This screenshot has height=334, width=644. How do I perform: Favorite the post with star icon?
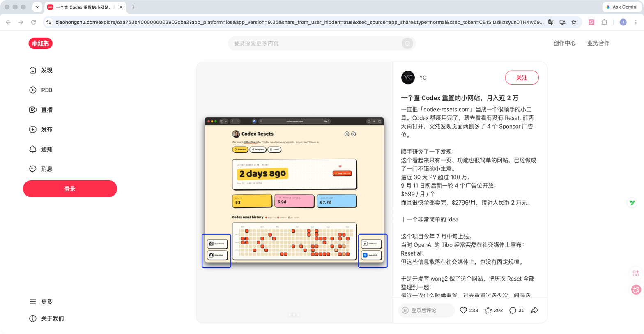(x=488, y=310)
